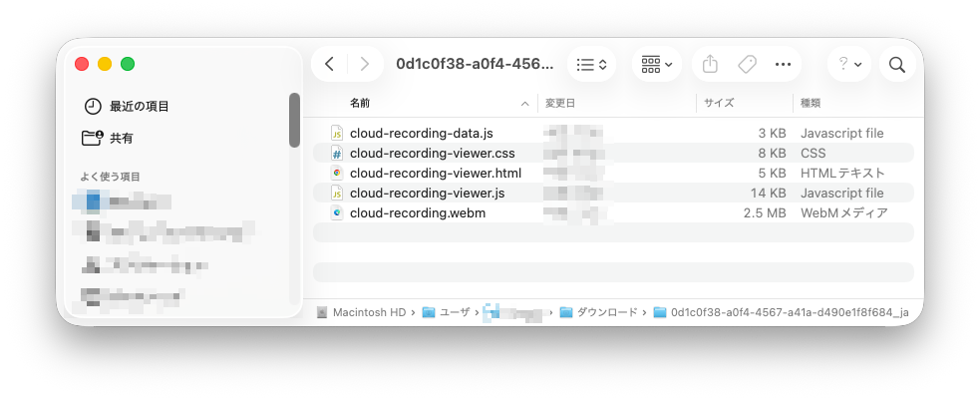This screenshot has width=980, height=400.
Task: Click the Share toolbar icon
Action: [x=710, y=65]
